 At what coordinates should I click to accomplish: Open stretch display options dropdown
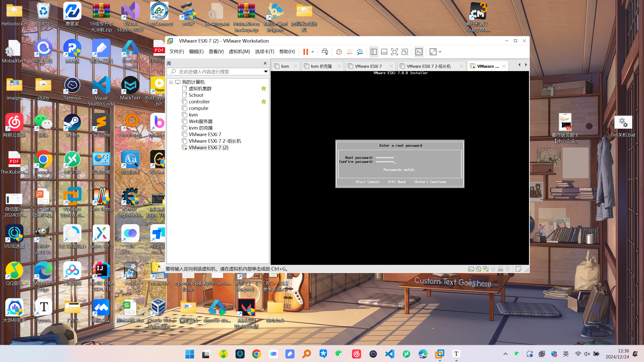point(440,52)
